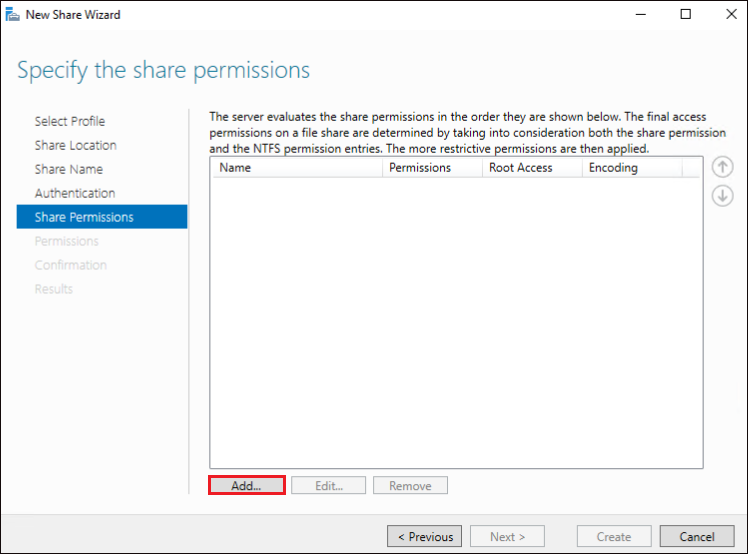This screenshot has height=554, width=748.
Task: Click the Remove button
Action: click(x=410, y=485)
